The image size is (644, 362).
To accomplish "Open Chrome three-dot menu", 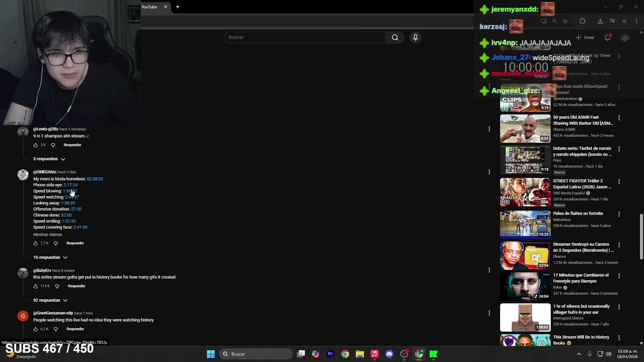I will pyautogui.click(x=636, y=21).
